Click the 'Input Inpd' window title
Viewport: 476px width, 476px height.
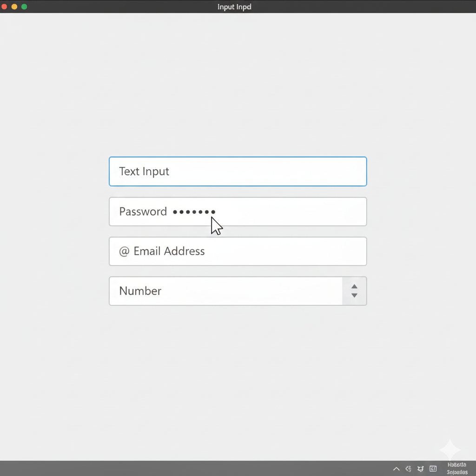tap(234, 7)
